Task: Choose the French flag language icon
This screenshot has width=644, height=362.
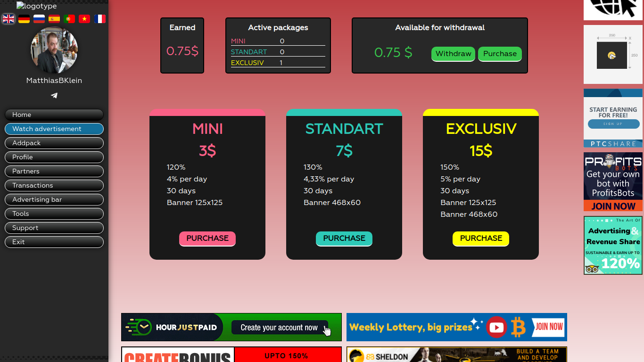Action: point(99,19)
